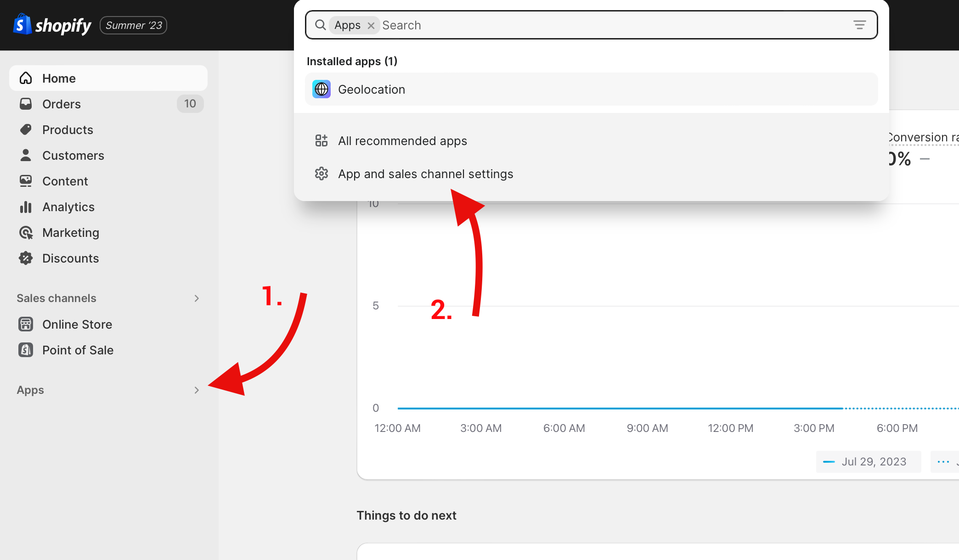Click the All recommended apps grid icon

coord(322,140)
